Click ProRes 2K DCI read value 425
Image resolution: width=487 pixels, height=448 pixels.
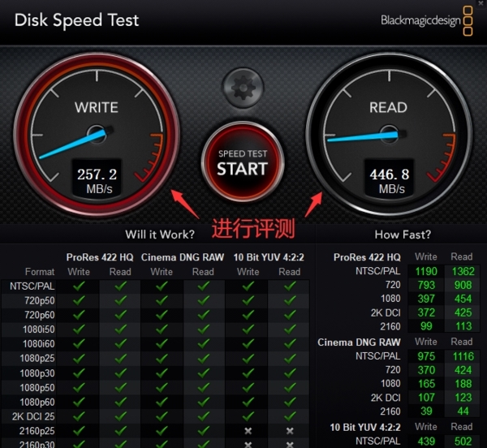tap(463, 312)
